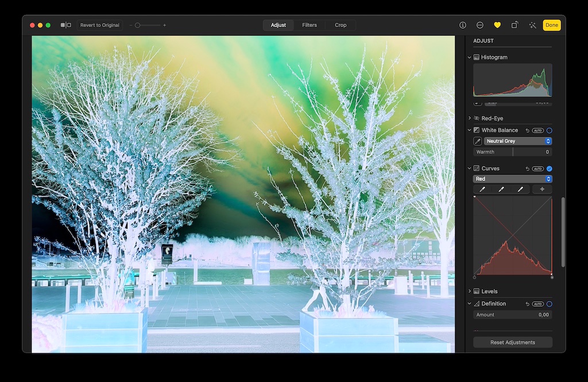Image resolution: width=588 pixels, height=382 pixels.
Task: Open the More options ellipsis menu
Action: tap(480, 25)
